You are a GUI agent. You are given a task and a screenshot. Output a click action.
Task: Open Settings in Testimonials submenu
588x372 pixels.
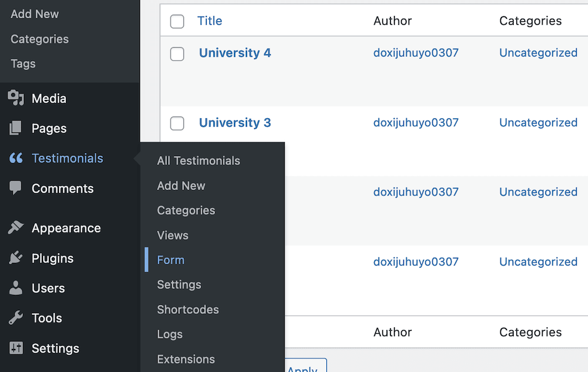click(179, 284)
